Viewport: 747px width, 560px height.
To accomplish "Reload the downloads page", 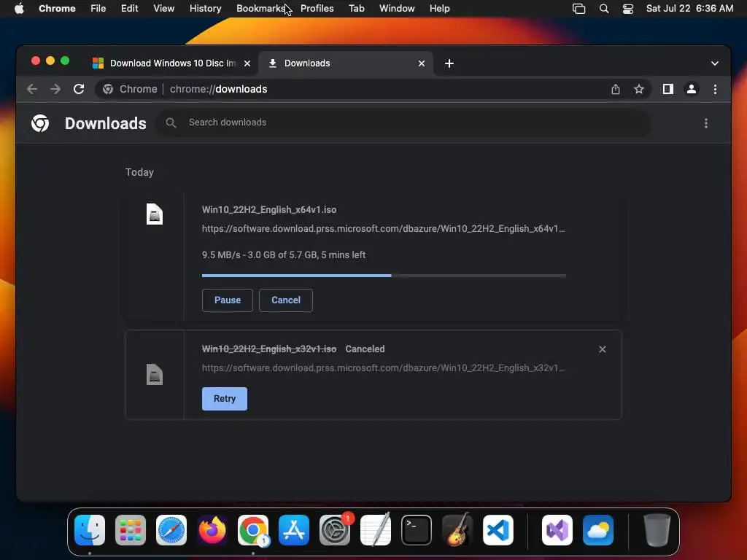I will click(79, 89).
